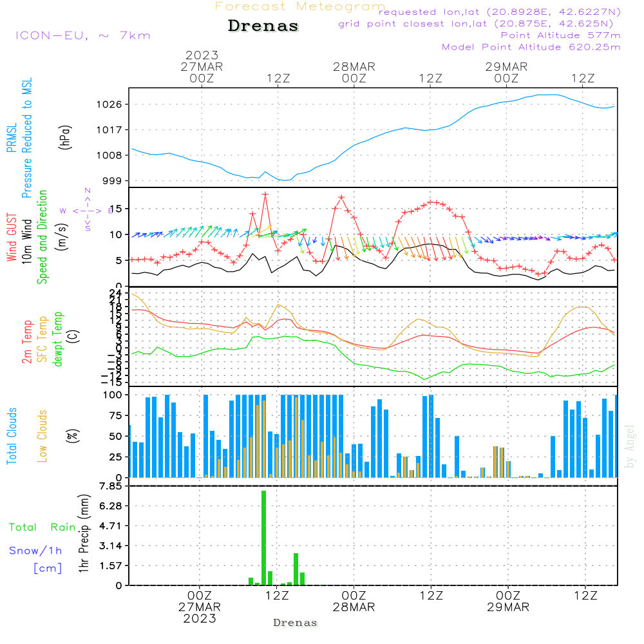This screenshot has height=644, width=644.
Task: Click the 'PRMSL' axis label
Action: (x=12, y=138)
